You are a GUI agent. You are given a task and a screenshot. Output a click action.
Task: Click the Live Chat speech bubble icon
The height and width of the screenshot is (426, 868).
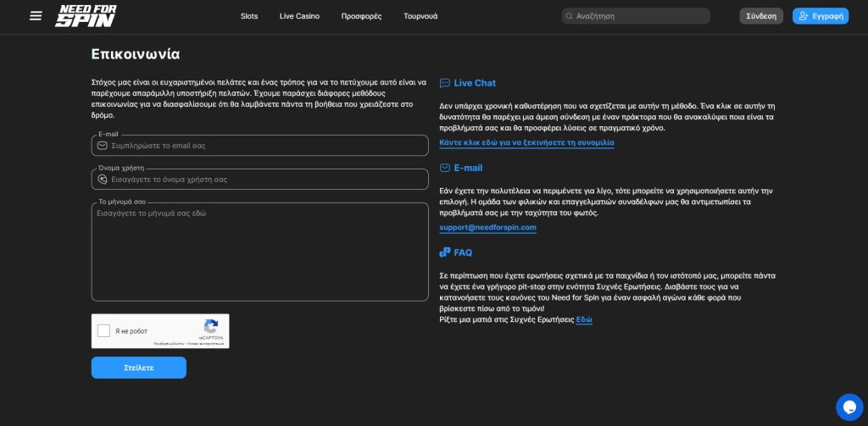[x=445, y=83]
